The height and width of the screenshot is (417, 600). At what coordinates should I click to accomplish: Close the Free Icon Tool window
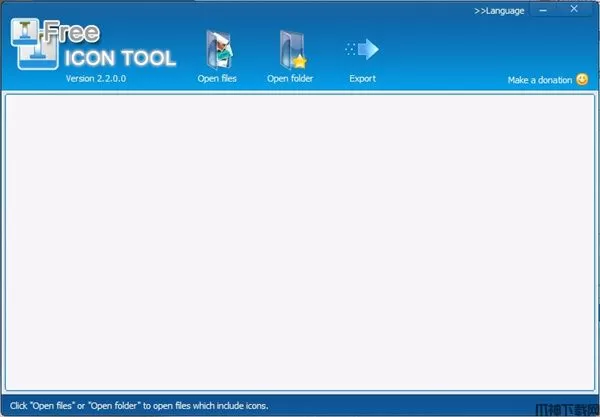(x=574, y=9)
